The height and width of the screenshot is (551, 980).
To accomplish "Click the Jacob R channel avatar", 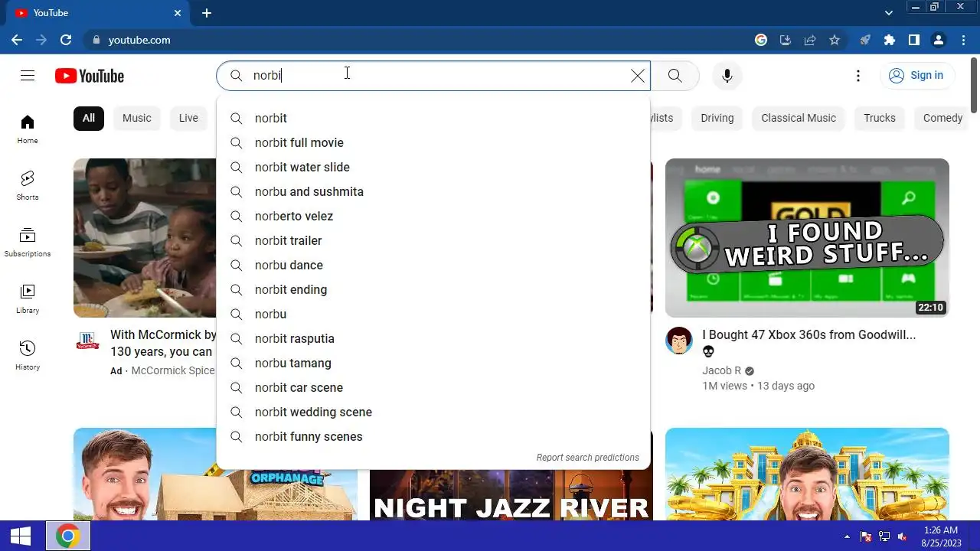I will pyautogui.click(x=679, y=341).
